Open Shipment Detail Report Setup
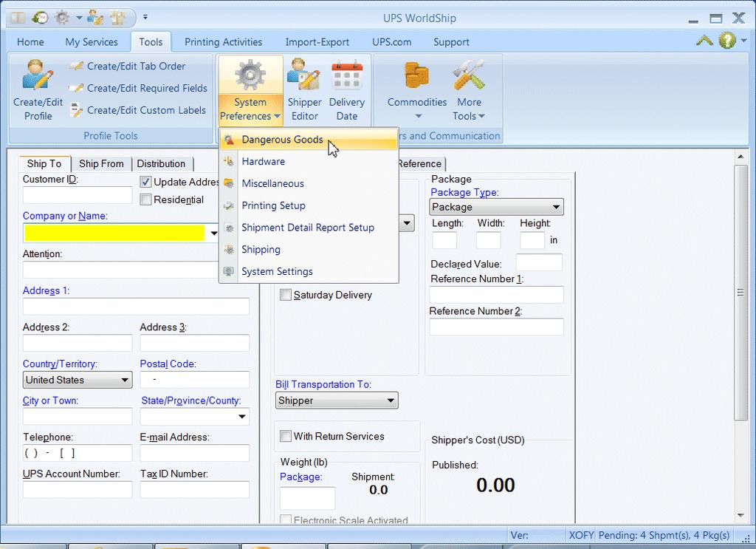Viewport: 756px width, 549px height. tap(309, 228)
